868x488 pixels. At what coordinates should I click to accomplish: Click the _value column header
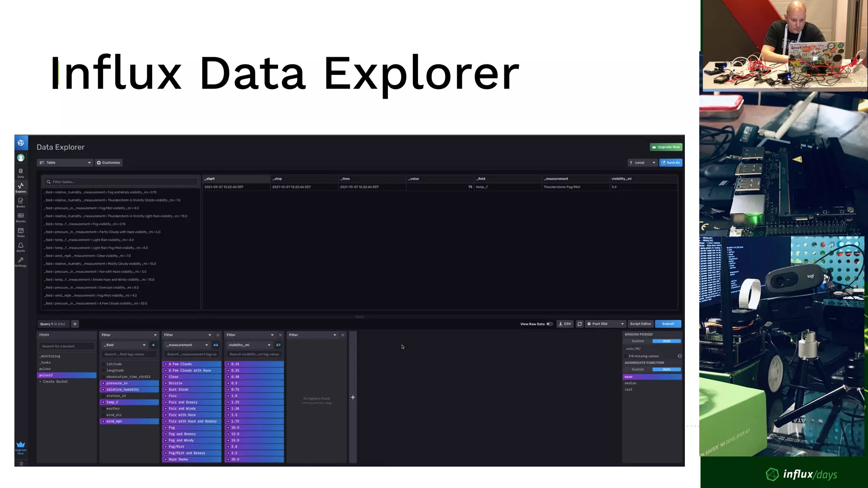coord(440,179)
